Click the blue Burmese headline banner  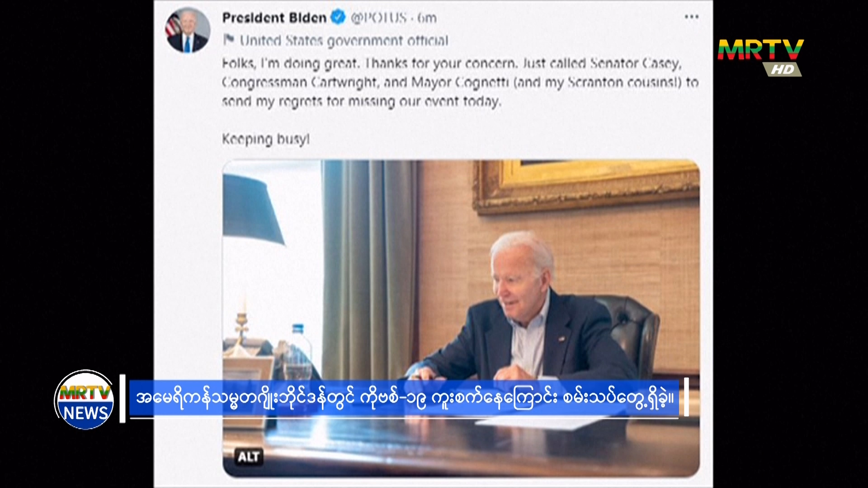coord(404,398)
